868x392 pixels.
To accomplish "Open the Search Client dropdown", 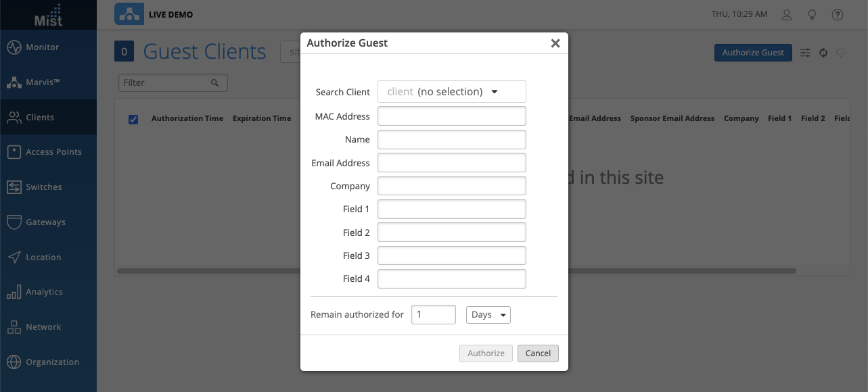I will 451,92.
